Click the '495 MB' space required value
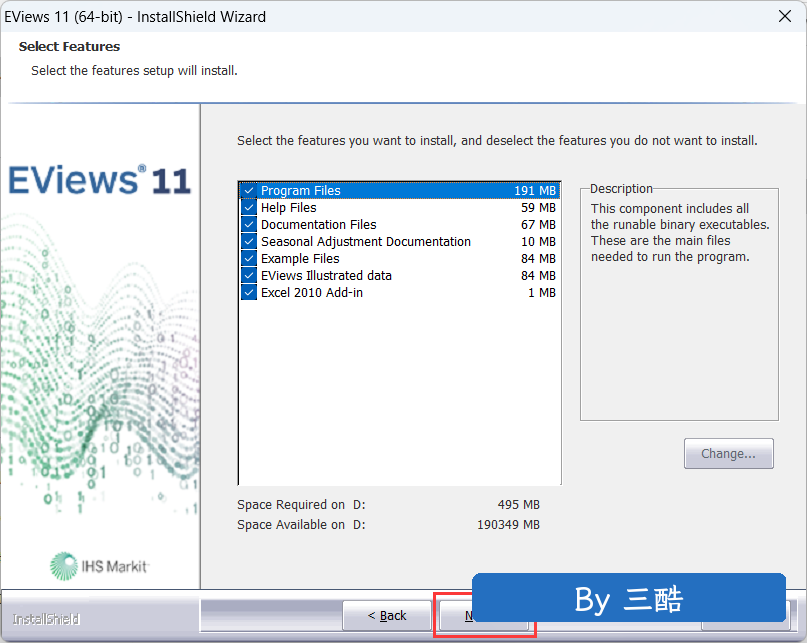Screen dimensions: 807x643 pyautogui.click(x=519, y=505)
